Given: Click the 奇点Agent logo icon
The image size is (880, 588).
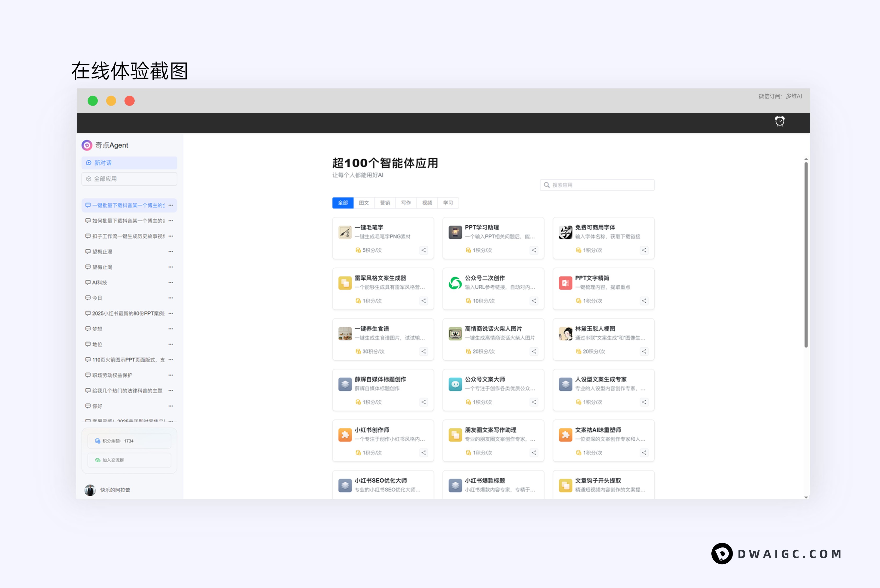Looking at the screenshot, I should [x=87, y=145].
